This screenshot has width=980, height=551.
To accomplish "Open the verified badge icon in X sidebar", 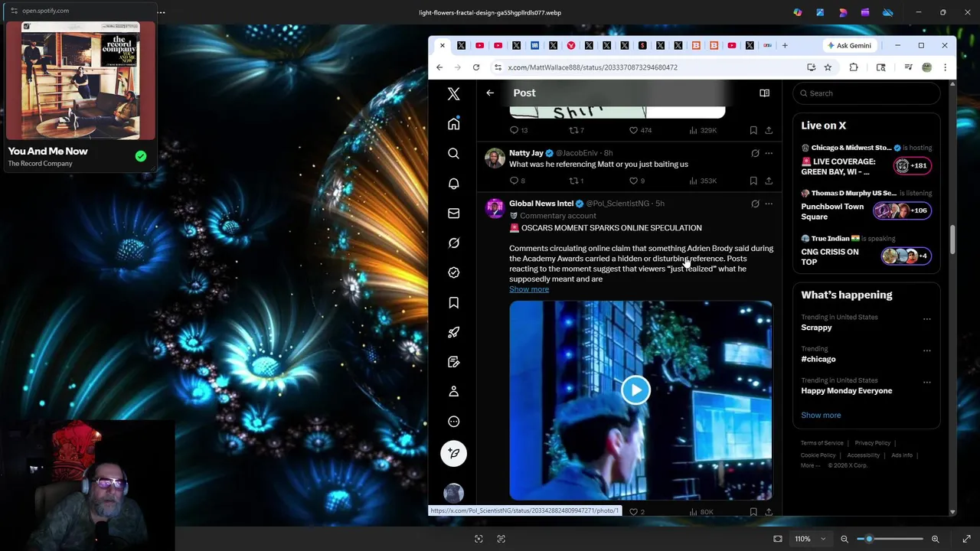I will (453, 272).
